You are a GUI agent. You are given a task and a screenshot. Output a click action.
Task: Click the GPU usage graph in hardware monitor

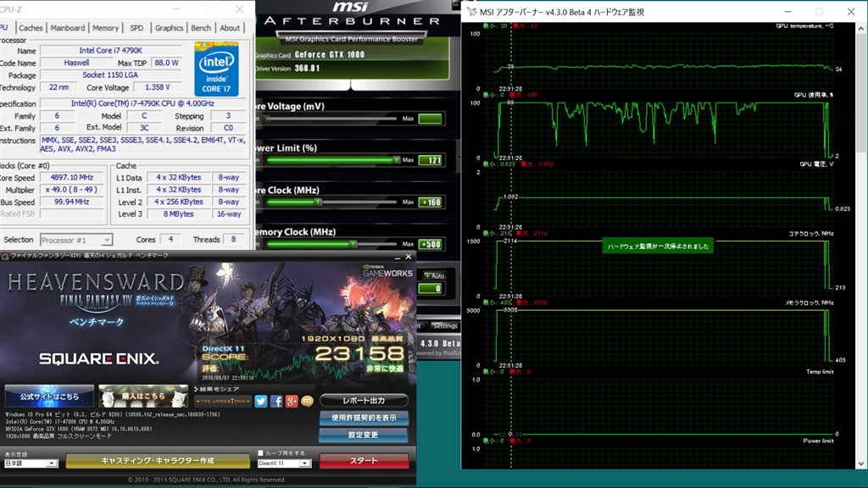659,130
